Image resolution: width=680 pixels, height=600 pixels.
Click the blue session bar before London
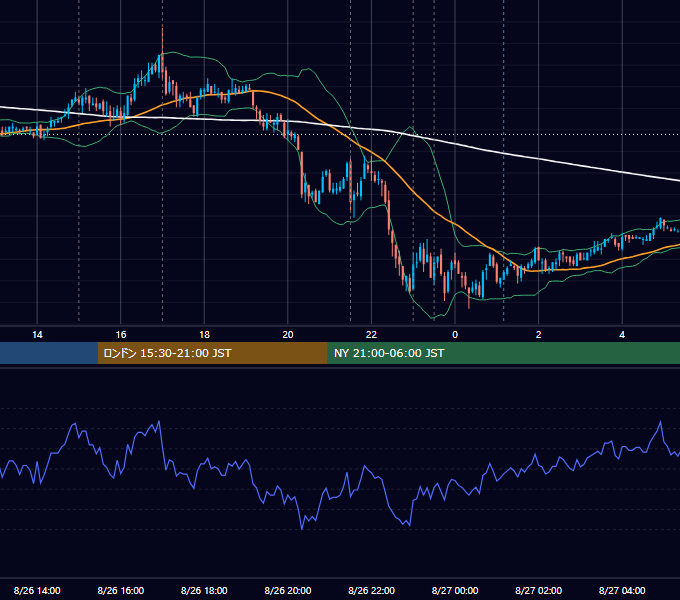tap(49, 353)
